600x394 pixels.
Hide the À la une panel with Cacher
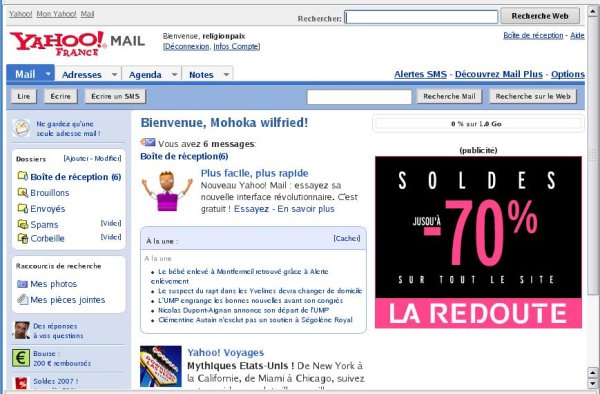click(346, 238)
